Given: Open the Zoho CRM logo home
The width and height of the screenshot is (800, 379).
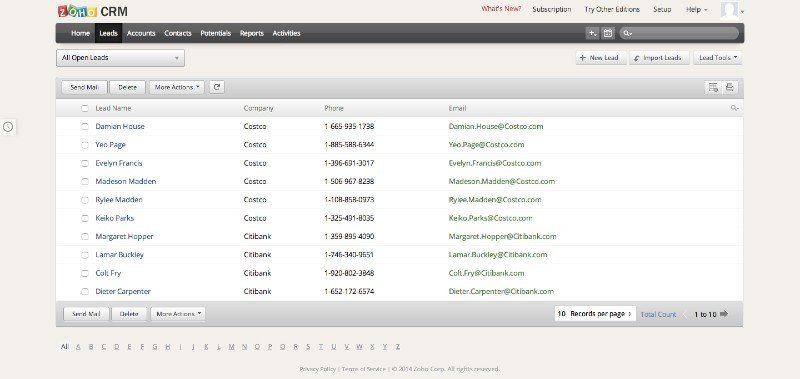Looking at the screenshot, I should tap(93, 11).
